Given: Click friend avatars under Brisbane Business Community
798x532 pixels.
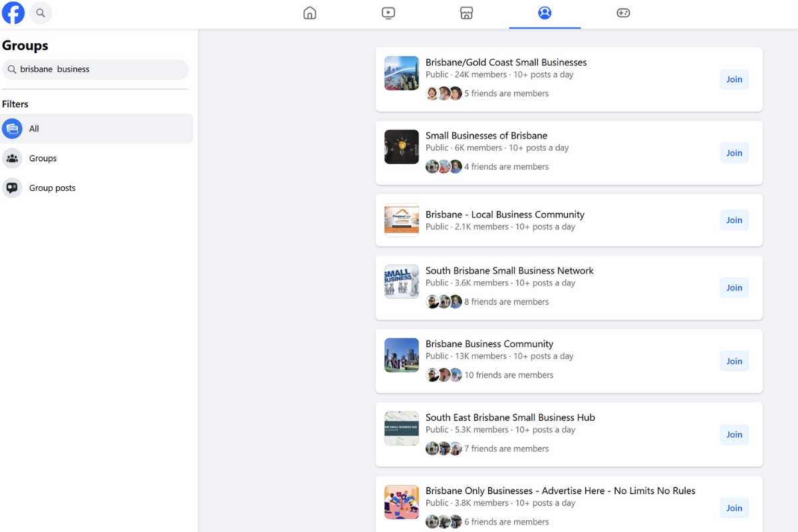Looking at the screenshot, I should (x=444, y=375).
